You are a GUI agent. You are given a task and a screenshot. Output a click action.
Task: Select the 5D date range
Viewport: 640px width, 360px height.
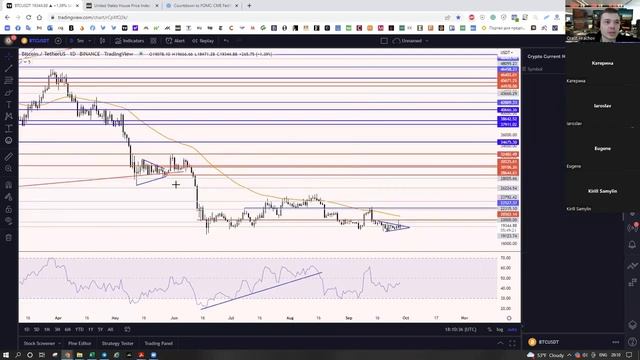click(37, 329)
